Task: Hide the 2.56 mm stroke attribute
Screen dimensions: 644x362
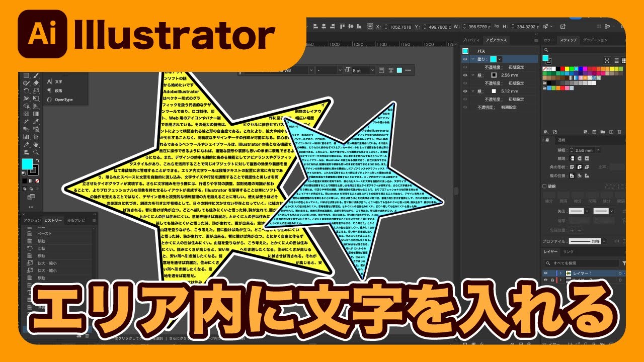Action: point(465,75)
